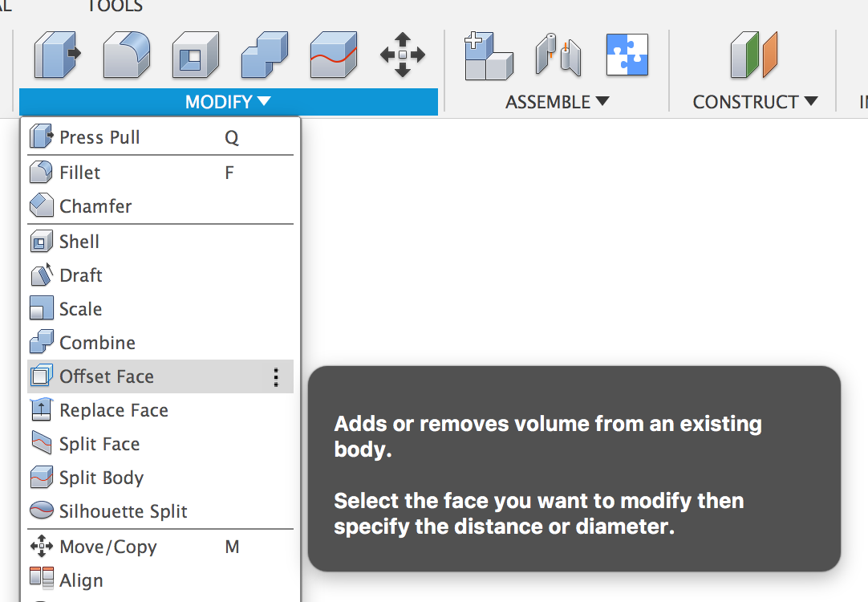Click the New Component toolbar icon
The image size is (868, 602).
pyautogui.click(x=489, y=55)
